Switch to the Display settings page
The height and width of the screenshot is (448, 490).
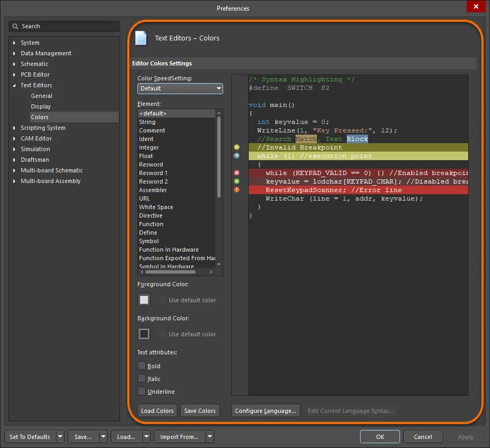click(40, 106)
